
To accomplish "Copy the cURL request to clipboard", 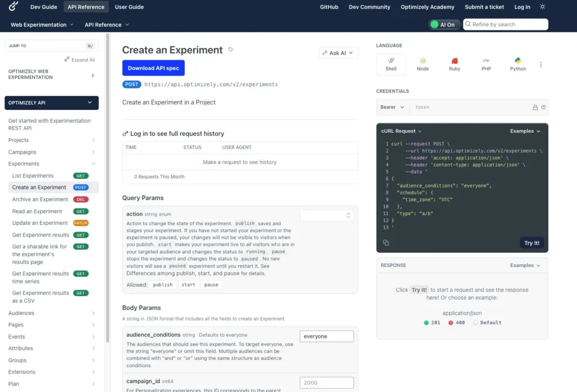I will pos(385,243).
